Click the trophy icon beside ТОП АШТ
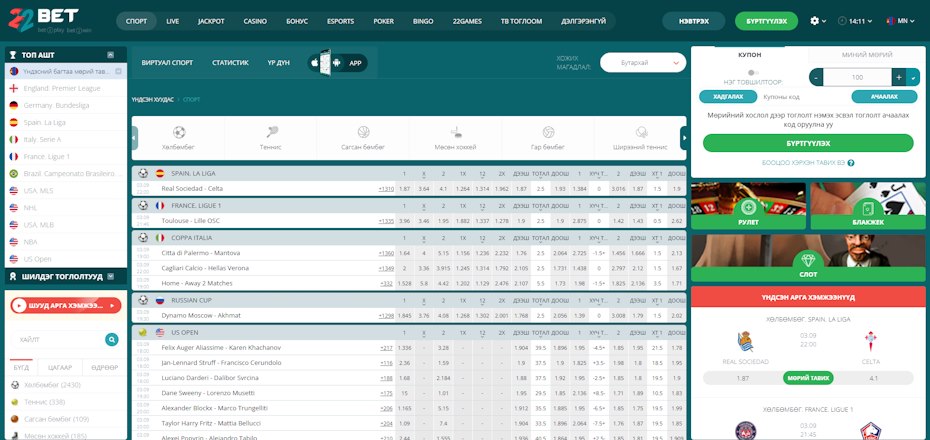 [13, 55]
